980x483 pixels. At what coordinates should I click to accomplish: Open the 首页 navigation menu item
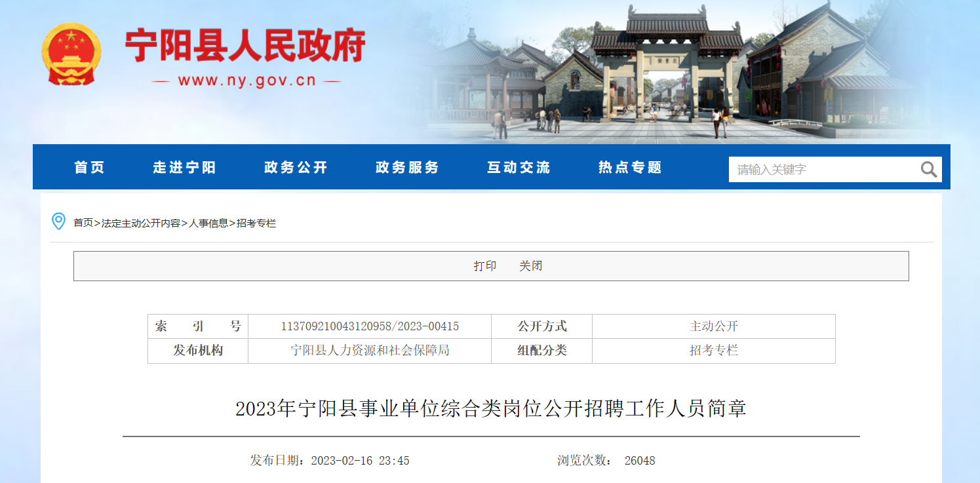tap(89, 168)
